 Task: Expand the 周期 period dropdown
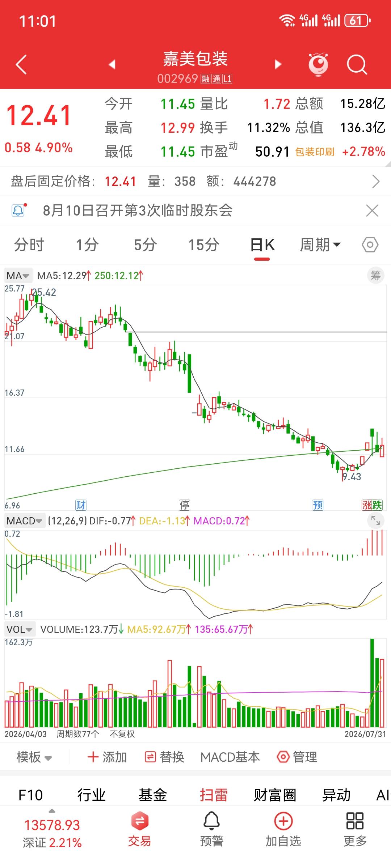click(x=320, y=245)
